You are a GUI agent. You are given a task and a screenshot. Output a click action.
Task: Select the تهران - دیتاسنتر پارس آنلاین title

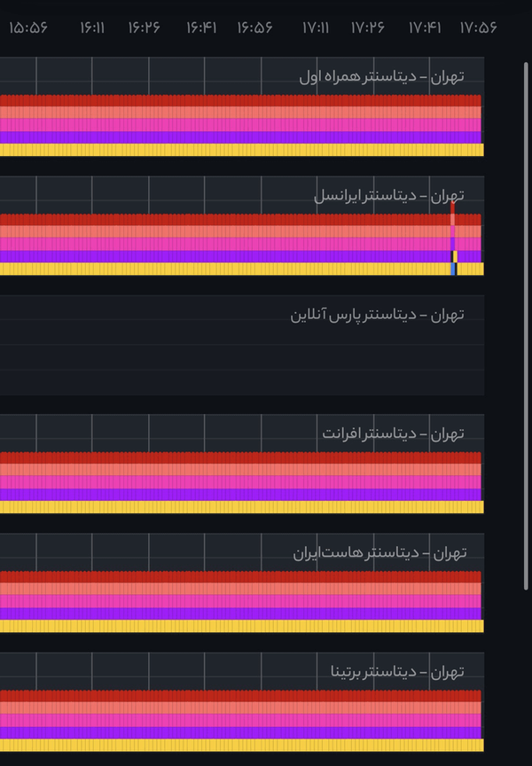point(377,315)
